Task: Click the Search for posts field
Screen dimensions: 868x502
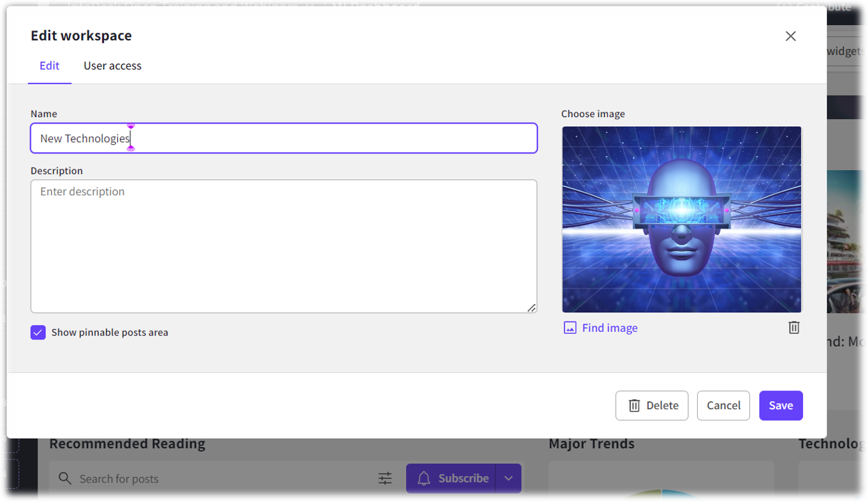Action: tap(223, 478)
